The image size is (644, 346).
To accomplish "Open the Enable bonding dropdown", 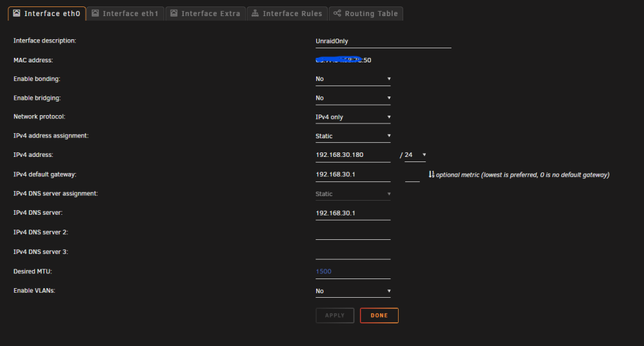I will pyautogui.click(x=353, y=78).
